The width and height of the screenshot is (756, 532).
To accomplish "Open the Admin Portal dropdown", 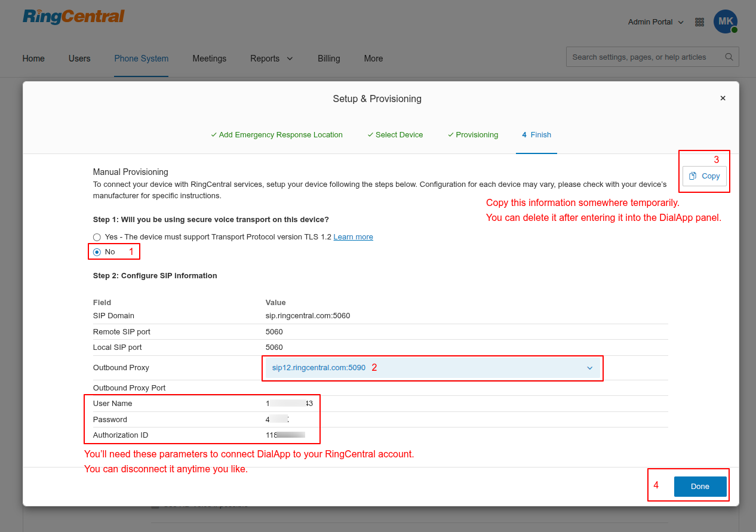I will pos(655,22).
